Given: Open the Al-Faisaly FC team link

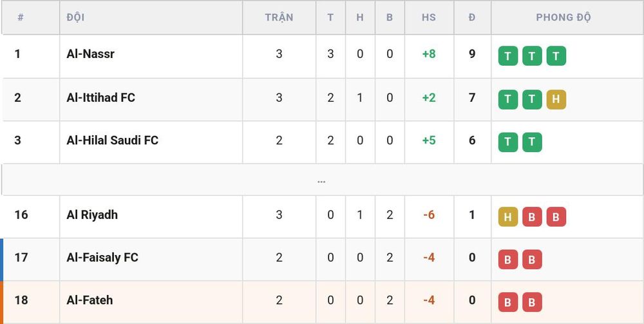Looking at the screenshot, I should tap(102, 258).
